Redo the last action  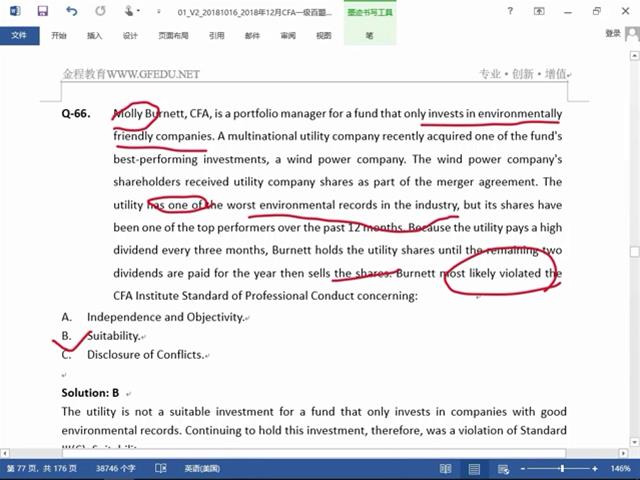(100, 11)
